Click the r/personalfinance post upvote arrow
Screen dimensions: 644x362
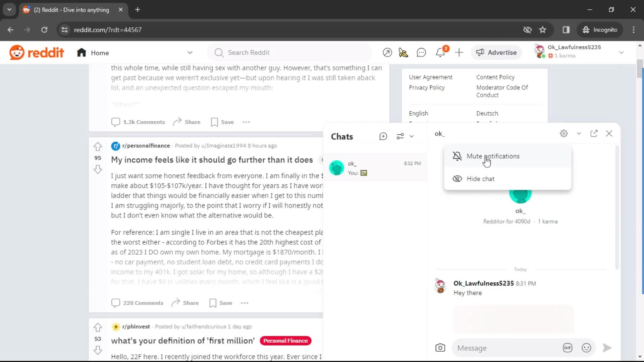[x=98, y=146]
